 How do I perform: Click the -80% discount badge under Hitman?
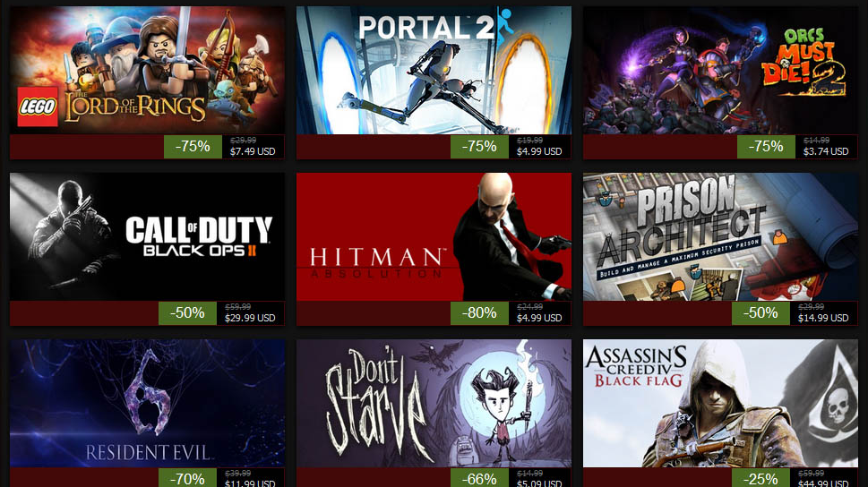479,313
